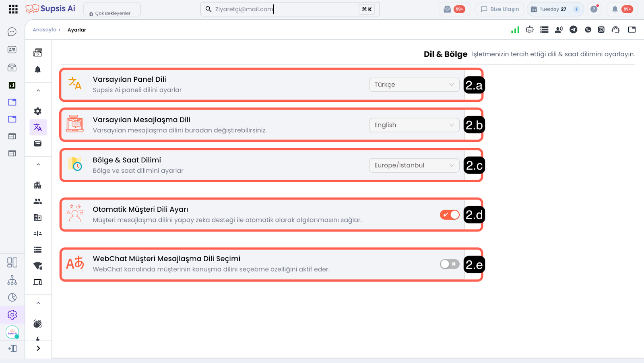Go to Anasayfa breadcrumb link

pos(45,30)
